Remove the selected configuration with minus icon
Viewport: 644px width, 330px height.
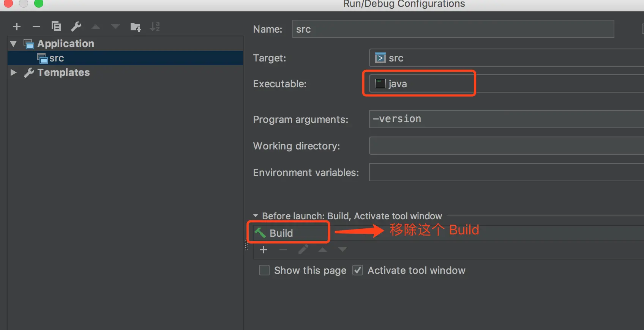[36, 27]
